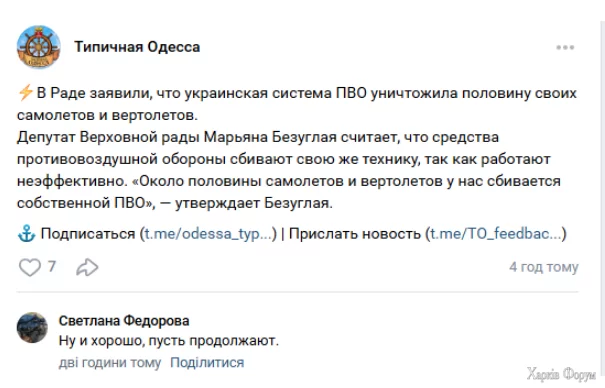Image resolution: width=605 pixels, height=388 pixels.
Task: Click the Харків Форум watermark
Action: pos(561,375)
